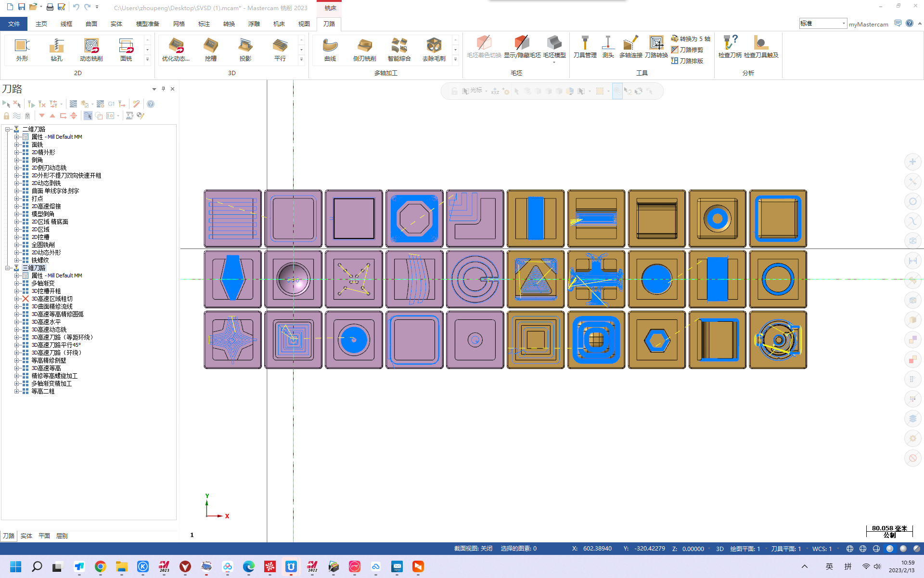Toggle the ghost icon for operation posting
This screenshot has width=924, height=578.
click(27, 116)
